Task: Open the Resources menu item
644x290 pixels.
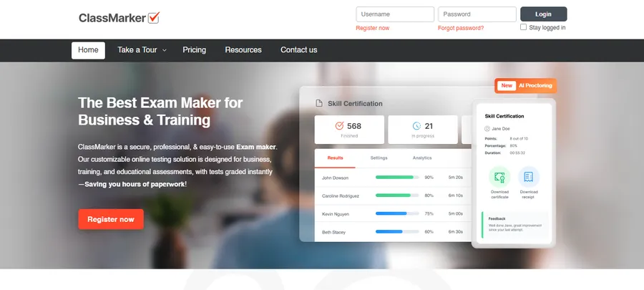Action: click(243, 50)
